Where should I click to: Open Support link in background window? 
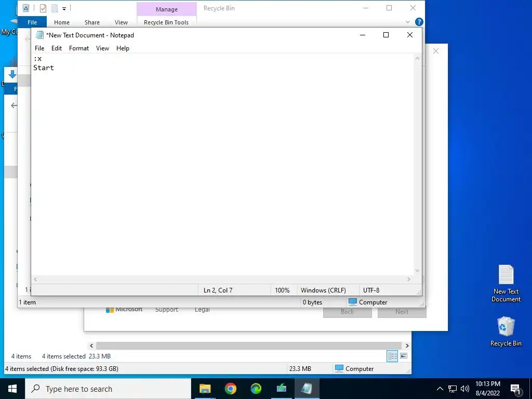[167, 310]
